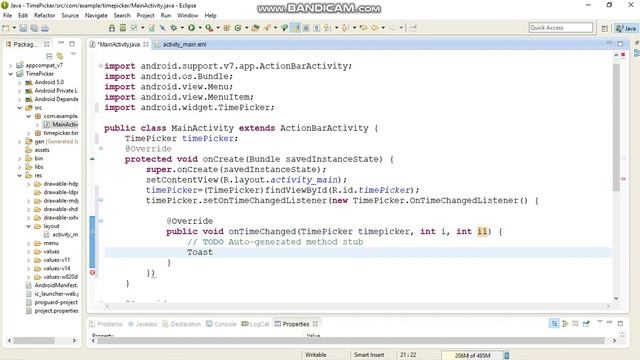This screenshot has width=640, height=360.
Task: Click the heap status 206M of 495M bar
Action: 472,356
